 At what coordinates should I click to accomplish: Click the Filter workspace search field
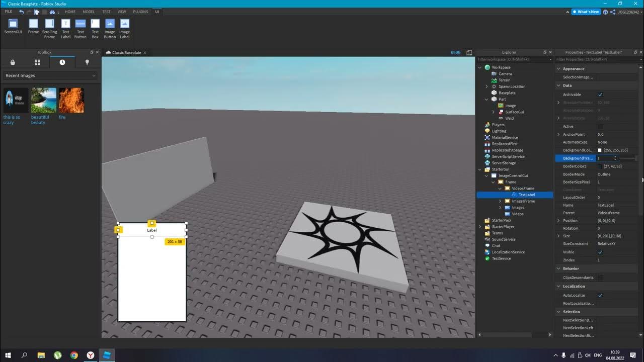(514, 59)
